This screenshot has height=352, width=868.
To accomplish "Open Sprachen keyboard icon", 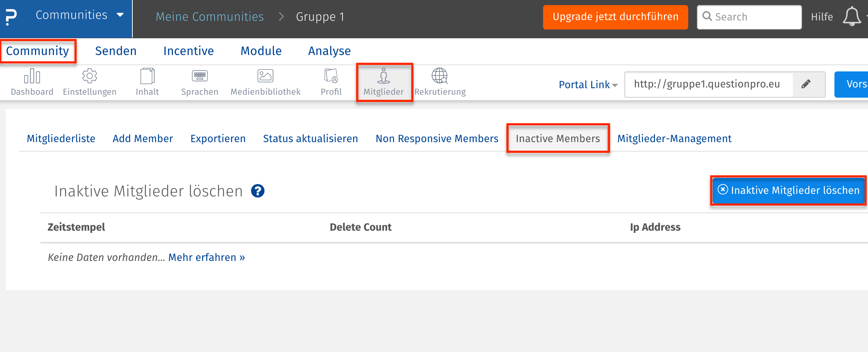I will coord(199,77).
